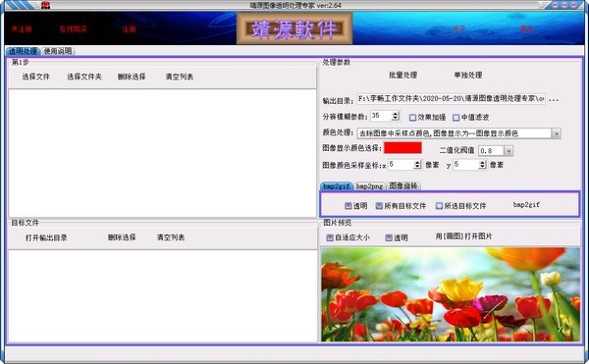
Task: Click the 输出目录 path field
Action: [451, 99]
